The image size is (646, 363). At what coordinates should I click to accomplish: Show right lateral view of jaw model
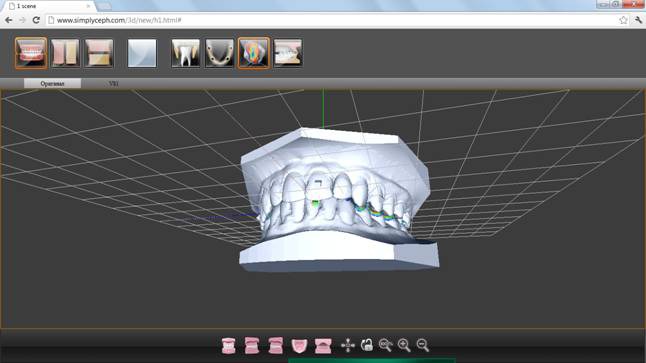point(252,345)
